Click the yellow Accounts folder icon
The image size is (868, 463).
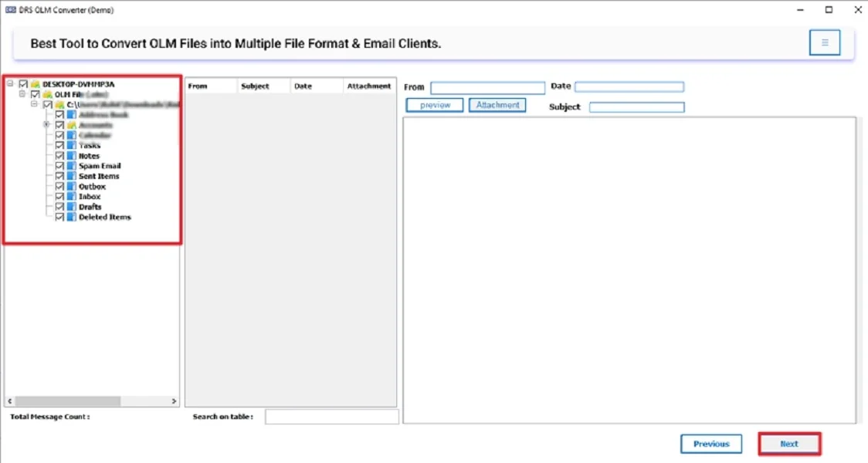[x=71, y=124]
